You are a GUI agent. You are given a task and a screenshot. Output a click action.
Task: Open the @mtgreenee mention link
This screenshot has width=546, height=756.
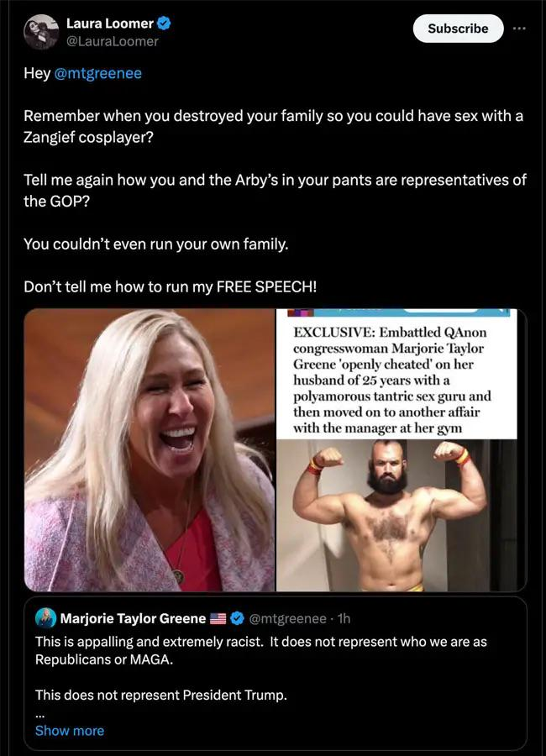coord(98,73)
